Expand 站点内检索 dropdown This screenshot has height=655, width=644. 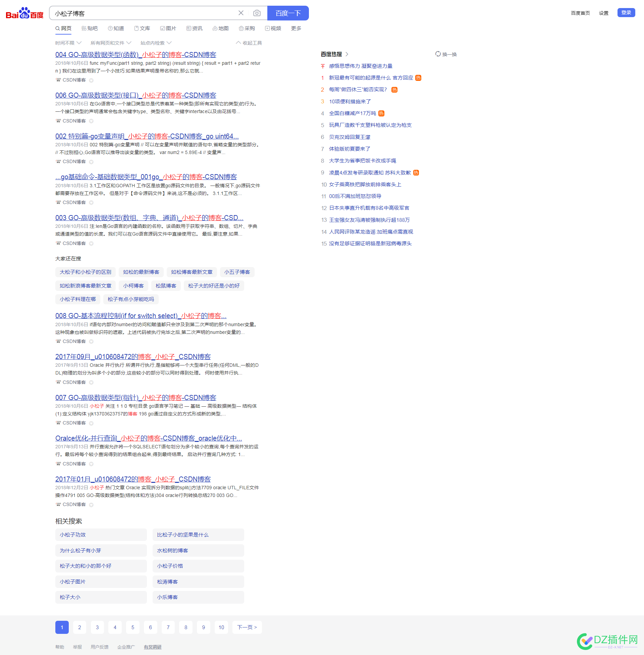[156, 43]
